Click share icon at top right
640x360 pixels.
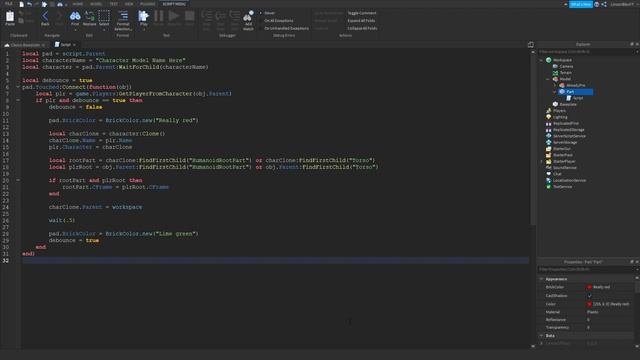click(x=604, y=4)
